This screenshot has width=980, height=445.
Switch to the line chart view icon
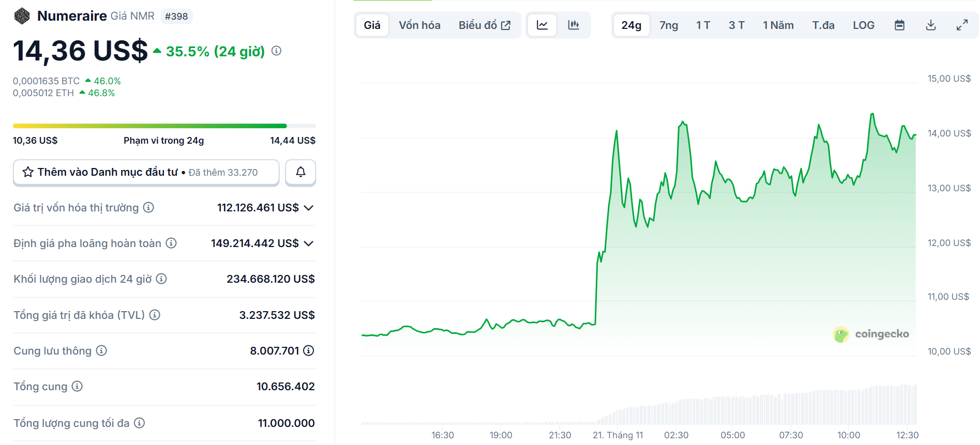pos(542,25)
